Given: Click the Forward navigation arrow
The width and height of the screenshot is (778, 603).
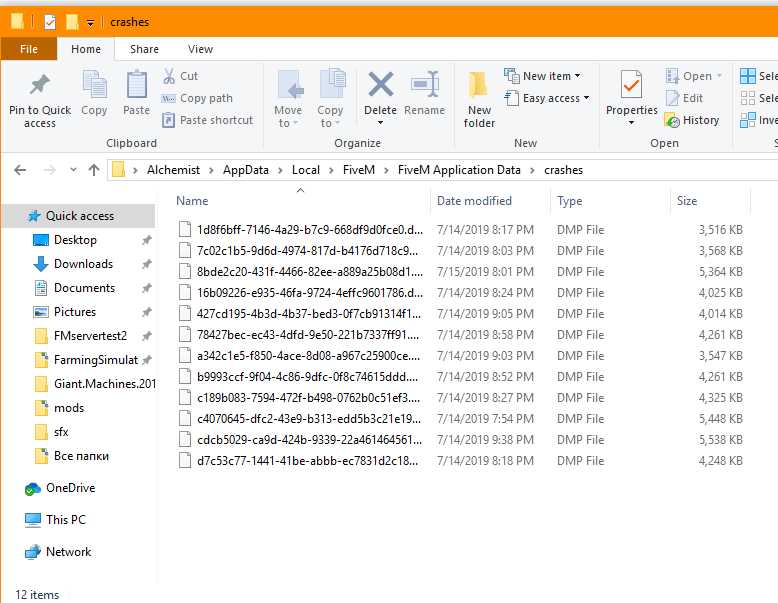Looking at the screenshot, I should click(x=50, y=170).
